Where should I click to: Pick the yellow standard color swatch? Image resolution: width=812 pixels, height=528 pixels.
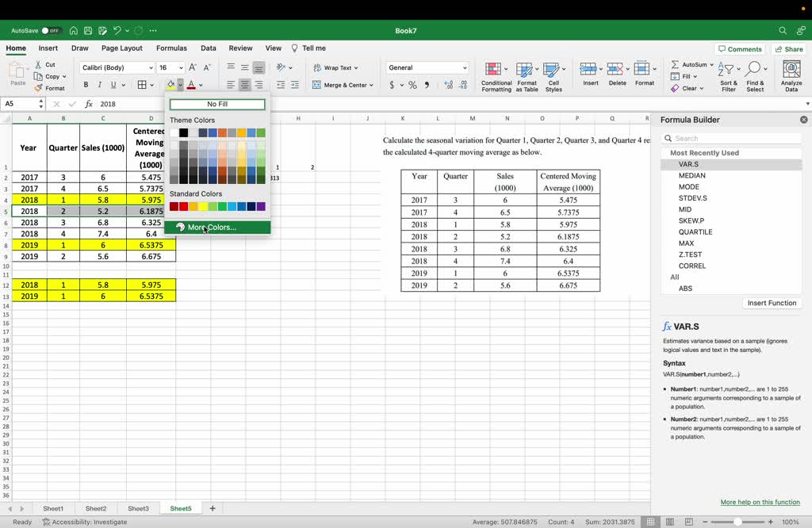point(203,207)
